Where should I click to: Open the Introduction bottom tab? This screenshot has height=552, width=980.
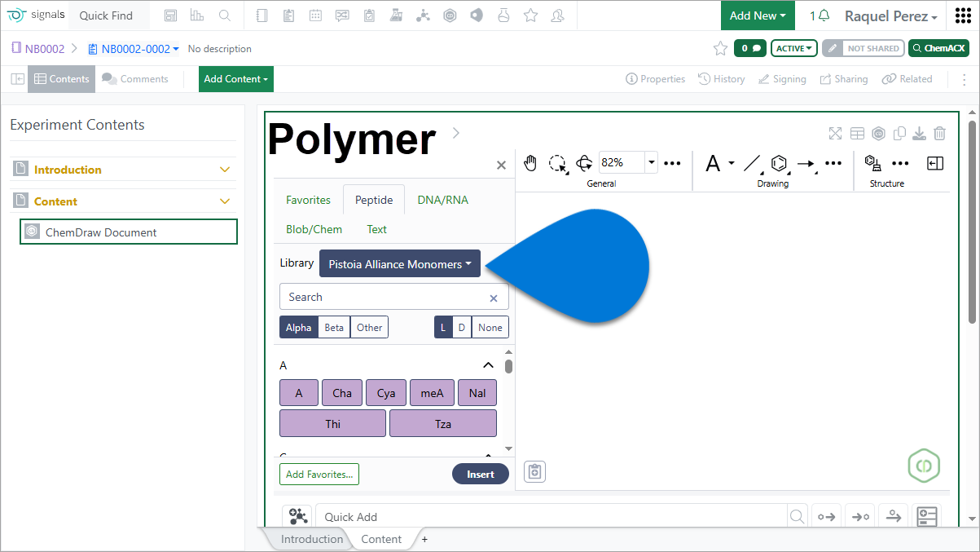(x=312, y=539)
